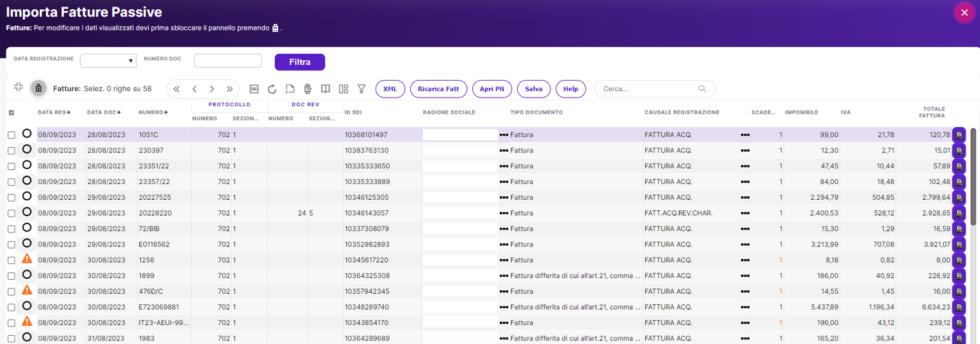The width and height of the screenshot is (980, 344).
Task: Tick the checkbox for invoice 230397
Action: (12, 151)
